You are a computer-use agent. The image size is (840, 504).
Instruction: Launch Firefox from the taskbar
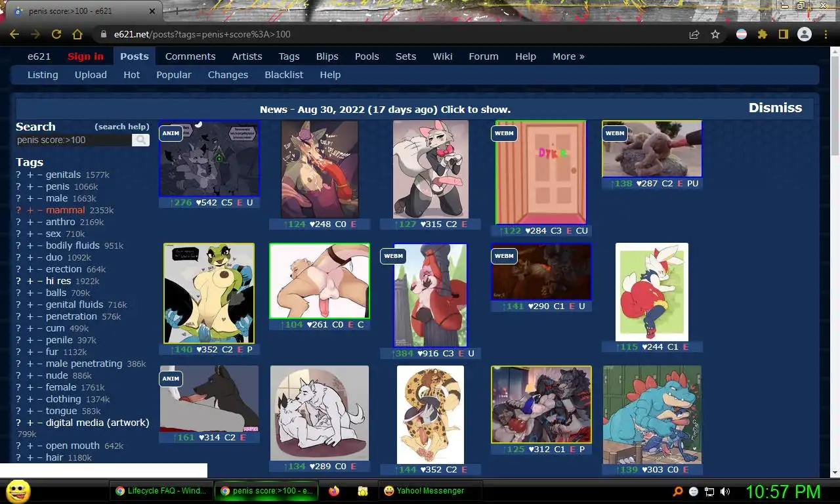coord(334,491)
